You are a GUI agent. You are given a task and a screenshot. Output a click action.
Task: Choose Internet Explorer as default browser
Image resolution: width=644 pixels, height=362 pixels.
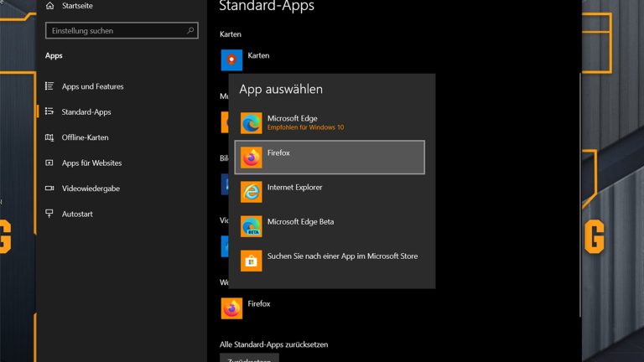point(295,188)
